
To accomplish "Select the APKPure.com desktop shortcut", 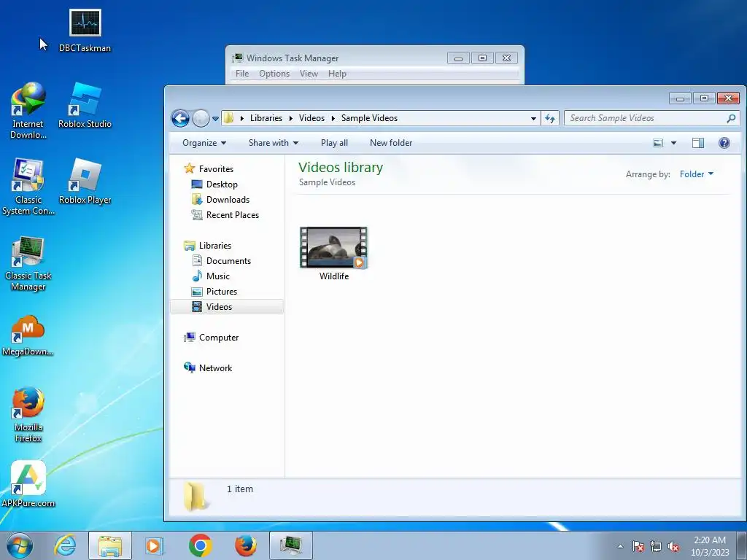I will 28,484.
